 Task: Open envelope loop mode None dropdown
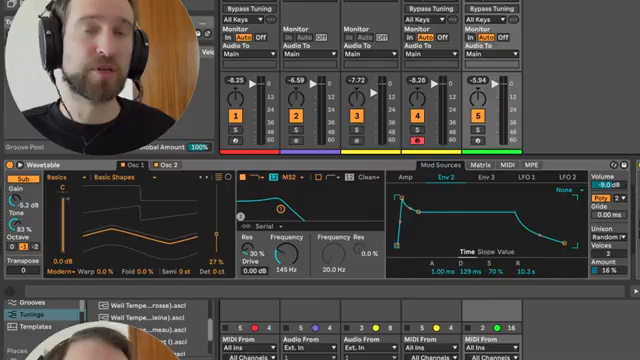pyautogui.click(x=570, y=190)
